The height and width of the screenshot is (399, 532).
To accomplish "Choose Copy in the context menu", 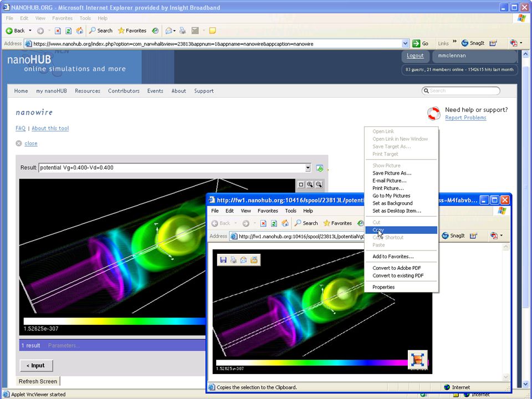I will (401, 230).
